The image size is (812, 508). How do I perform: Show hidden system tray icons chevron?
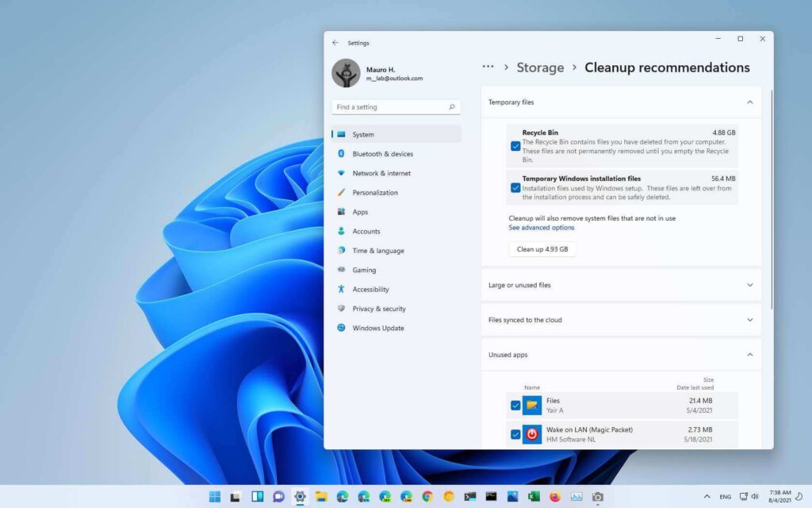(707, 497)
